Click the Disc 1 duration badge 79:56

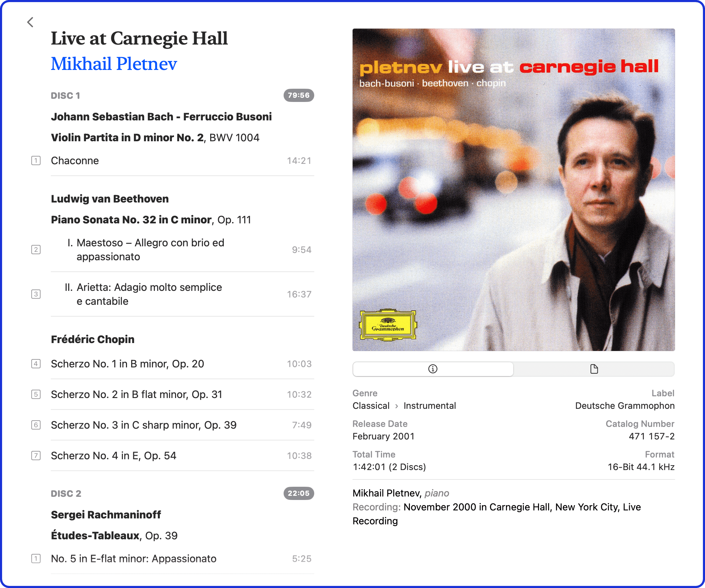point(299,95)
